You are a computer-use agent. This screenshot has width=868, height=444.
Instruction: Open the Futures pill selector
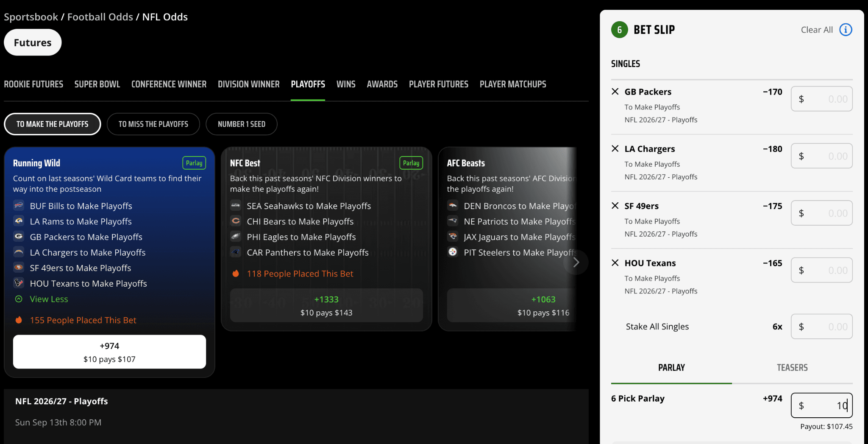point(33,43)
